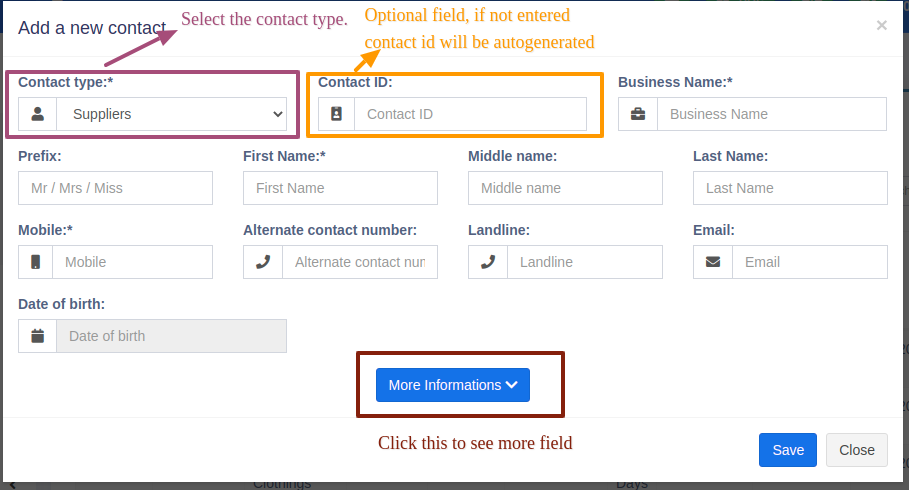This screenshot has width=909, height=490.
Task: Click the ID badge icon beside Contact ID
Action: pos(336,114)
